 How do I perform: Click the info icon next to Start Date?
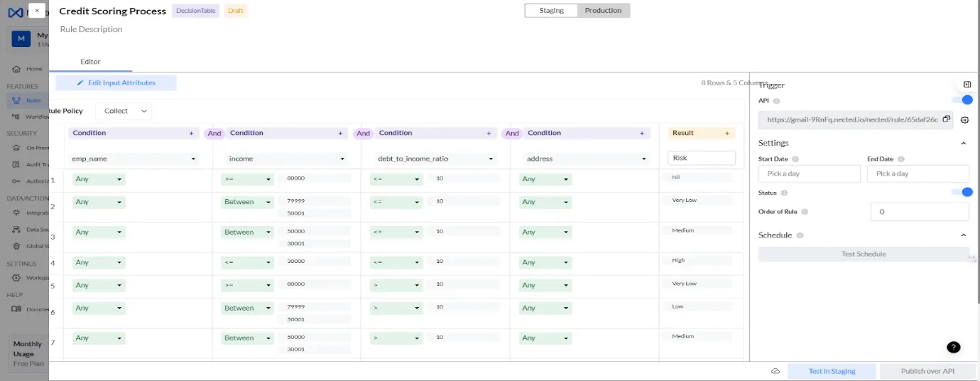click(795, 159)
